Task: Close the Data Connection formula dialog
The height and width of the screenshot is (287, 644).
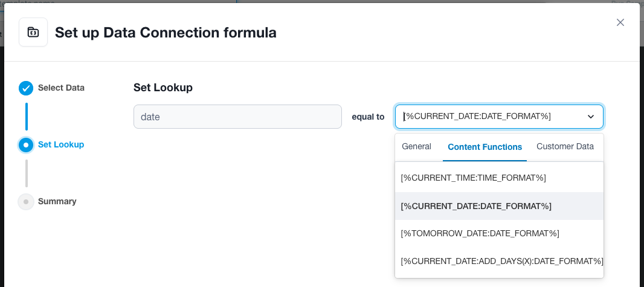Action: 620,22
